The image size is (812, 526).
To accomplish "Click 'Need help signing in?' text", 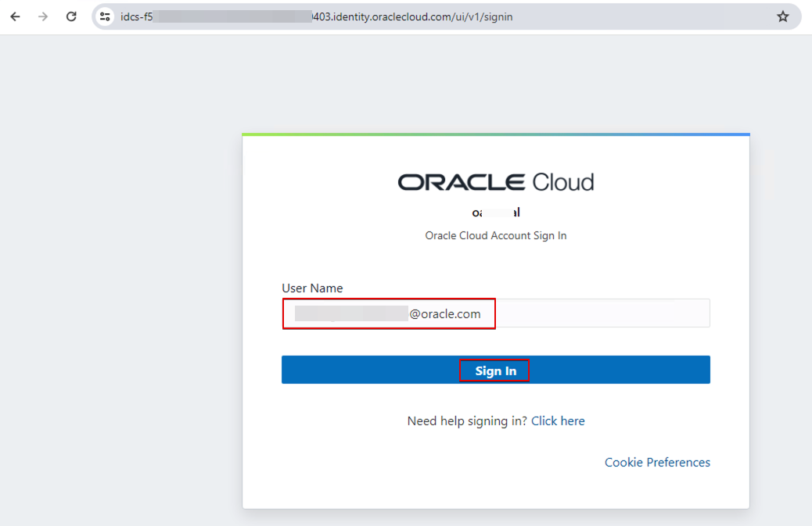I will tap(467, 421).
